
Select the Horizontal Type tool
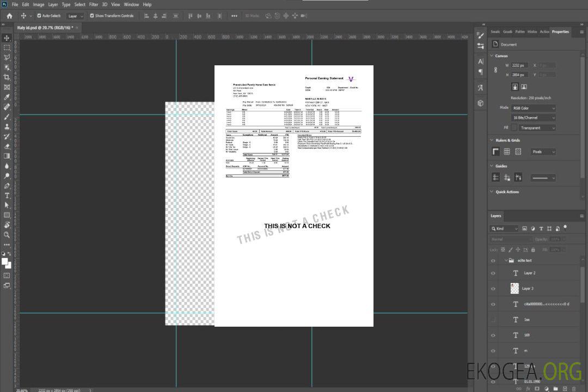click(x=7, y=195)
